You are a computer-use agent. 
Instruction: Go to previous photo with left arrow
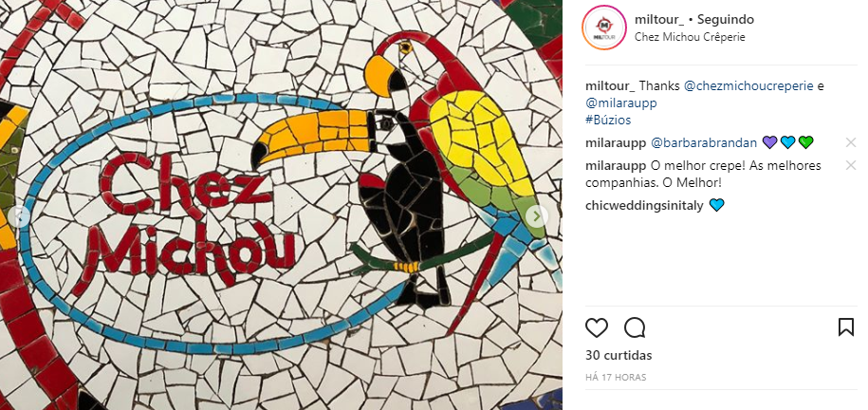19,216
